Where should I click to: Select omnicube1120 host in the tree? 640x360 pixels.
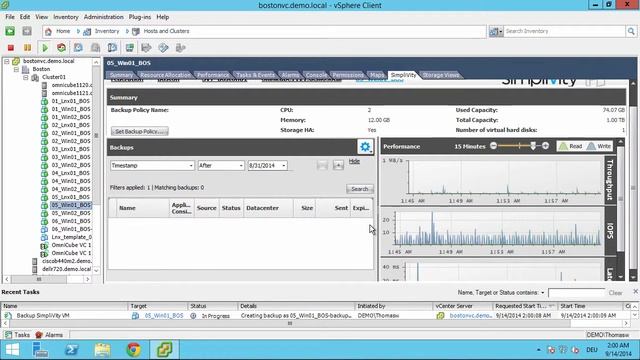(x=71, y=85)
